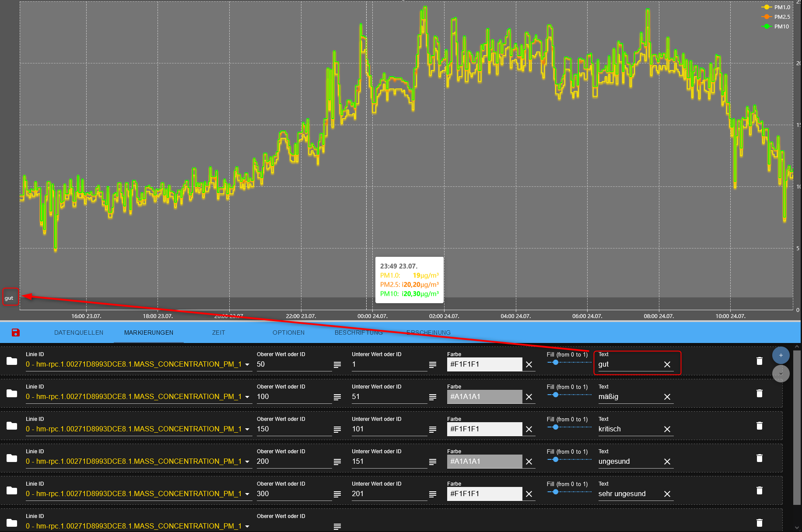Open ID list icon next to lower value 101
Image resolution: width=802 pixels, height=532 pixels.
433,429
